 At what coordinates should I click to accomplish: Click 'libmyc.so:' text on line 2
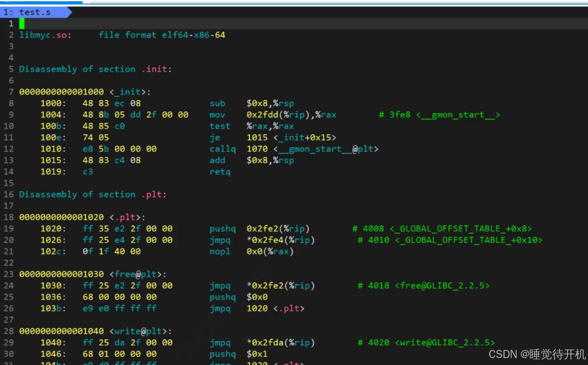45,35
